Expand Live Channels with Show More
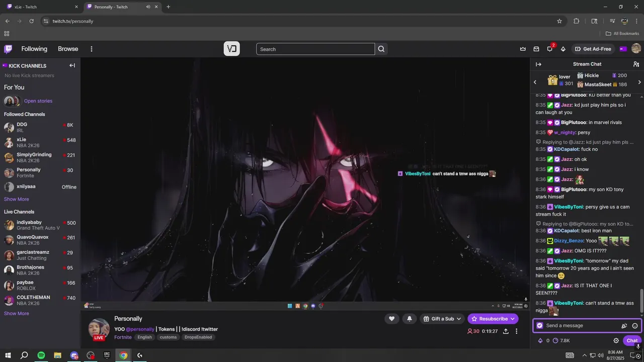Viewport: 644px width, 362px height. [17, 313]
